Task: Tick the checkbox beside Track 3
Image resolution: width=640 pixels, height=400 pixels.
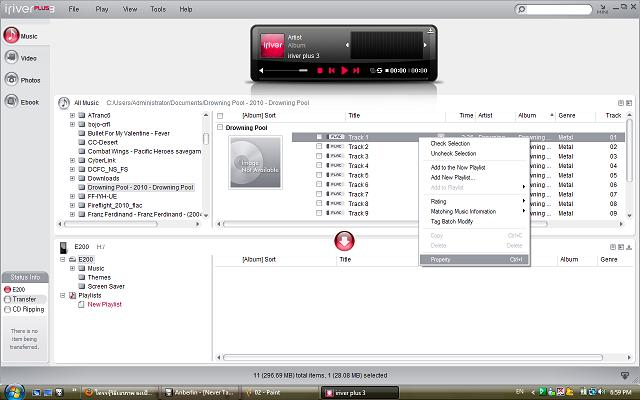Action: [x=319, y=156]
